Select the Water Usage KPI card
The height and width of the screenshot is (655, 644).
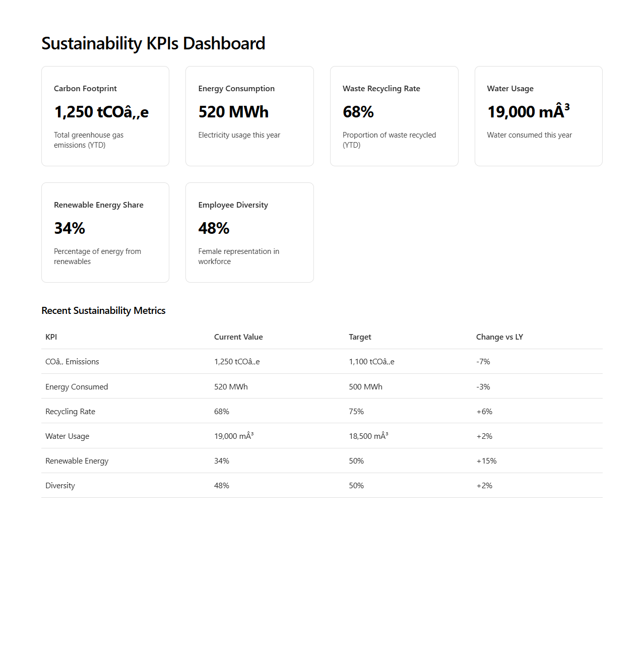pos(538,115)
